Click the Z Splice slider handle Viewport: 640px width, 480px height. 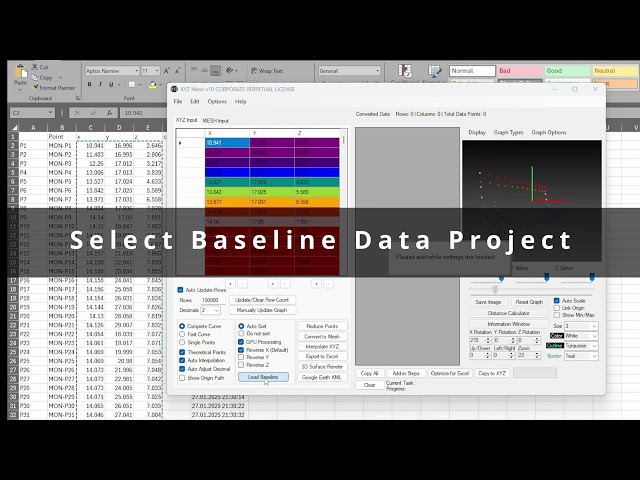tap(591, 278)
